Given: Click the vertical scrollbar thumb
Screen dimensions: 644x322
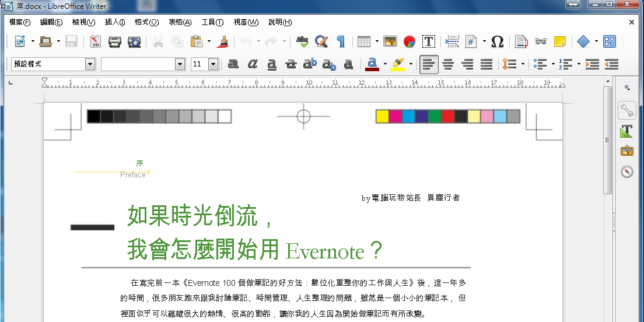Looking at the screenshot, I should tap(607, 139).
